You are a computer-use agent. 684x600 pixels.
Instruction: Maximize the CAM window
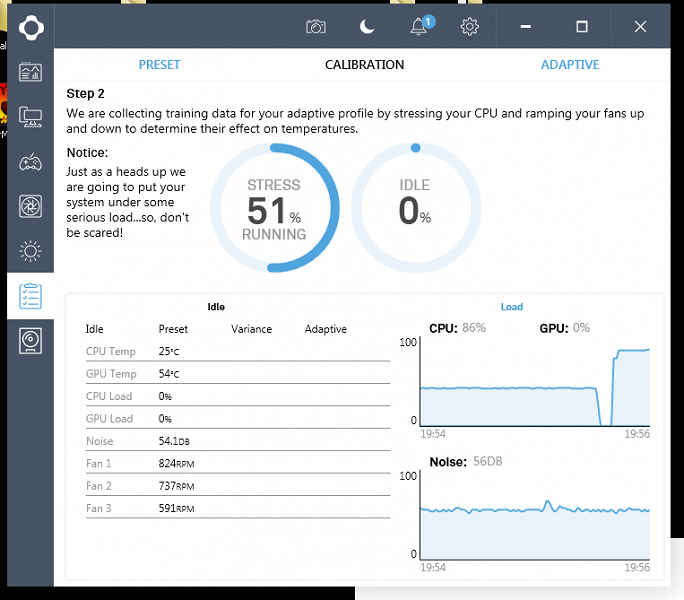point(582,27)
